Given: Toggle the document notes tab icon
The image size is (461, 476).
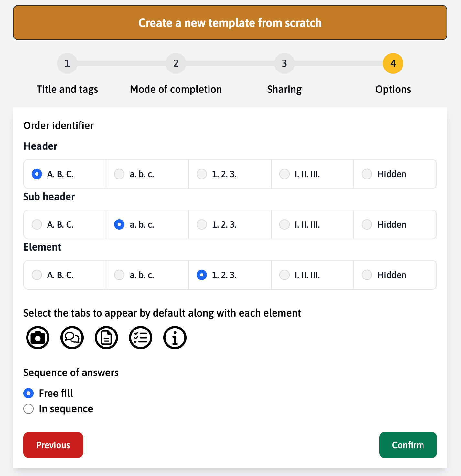Looking at the screenshot, I should [x=106, y=338].
